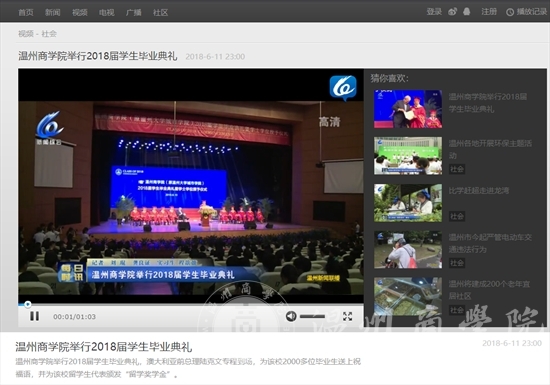Viewport: 550px width, 385px height.
Task: Pause the video playback
Action: pyautogui.click(x=34, y=316)
